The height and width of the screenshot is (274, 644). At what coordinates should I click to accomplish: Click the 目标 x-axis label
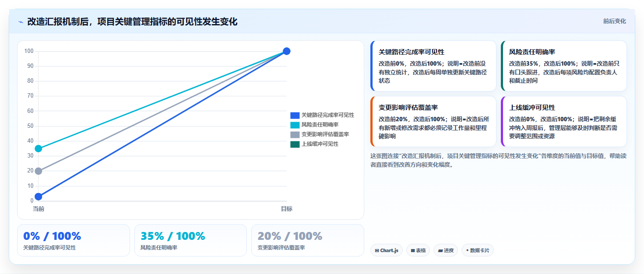point(287,209)
